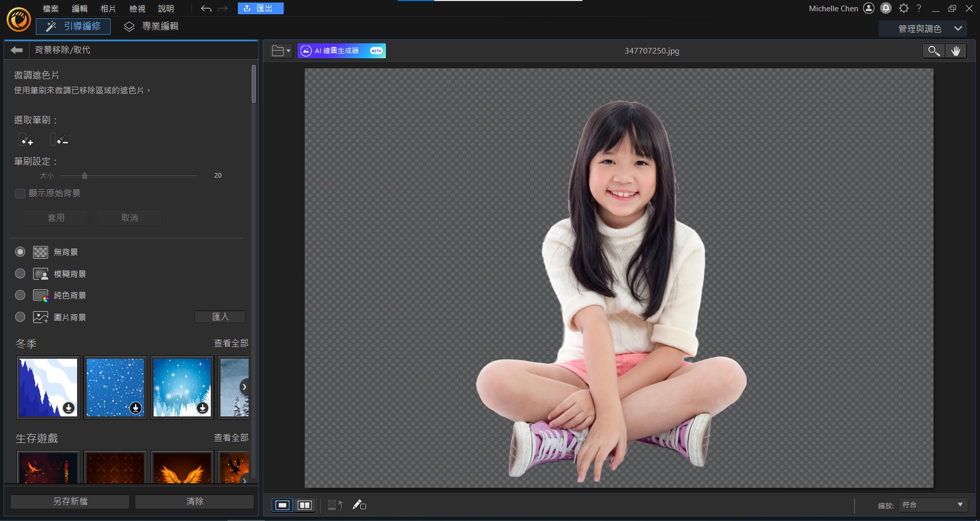The image size is (980, 521).
Task: Switch to the 專業編輯 tab
Action: point(152,26)
